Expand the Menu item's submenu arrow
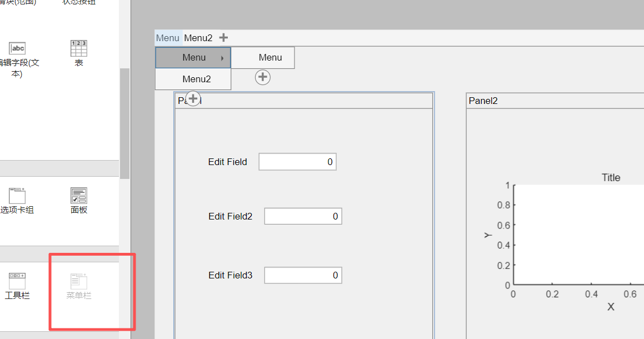This screenshot has width=644, height=339. [x=222, y=58]
